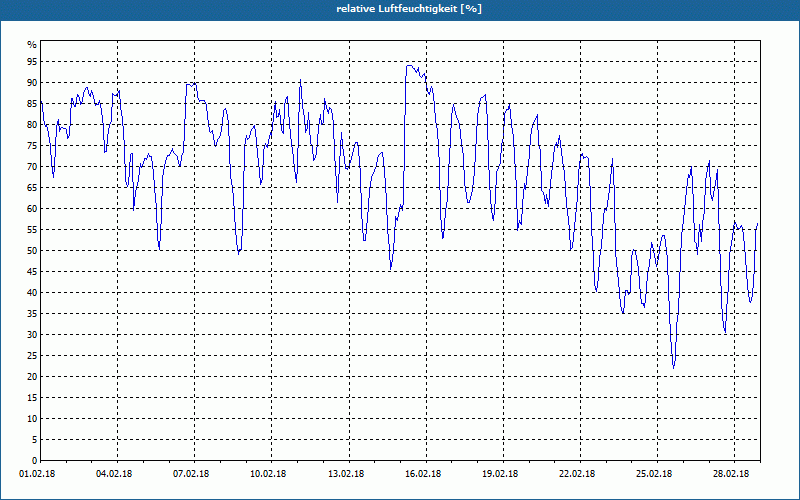The width and height of the screenshot is (800, 500).
Task: Select the x-axis date label 22.02.18
Action: tap(577, 474)
